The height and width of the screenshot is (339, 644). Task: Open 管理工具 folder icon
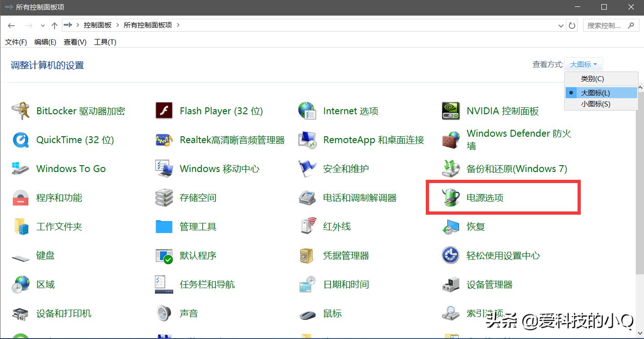[164, 227]
